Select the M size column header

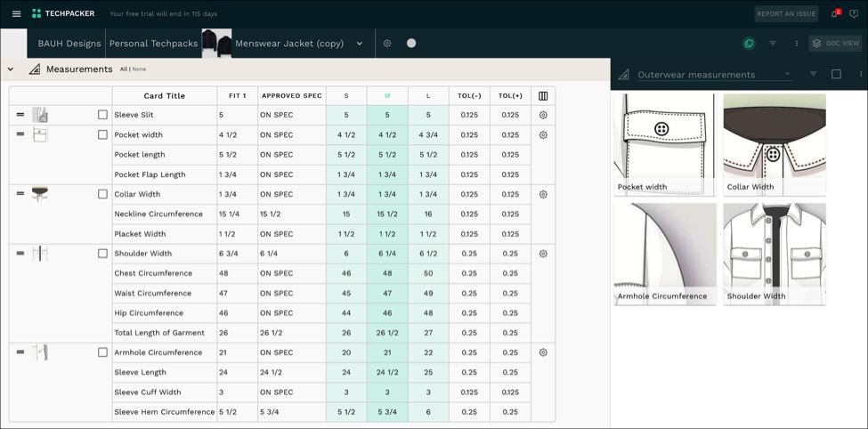(387, 96)
